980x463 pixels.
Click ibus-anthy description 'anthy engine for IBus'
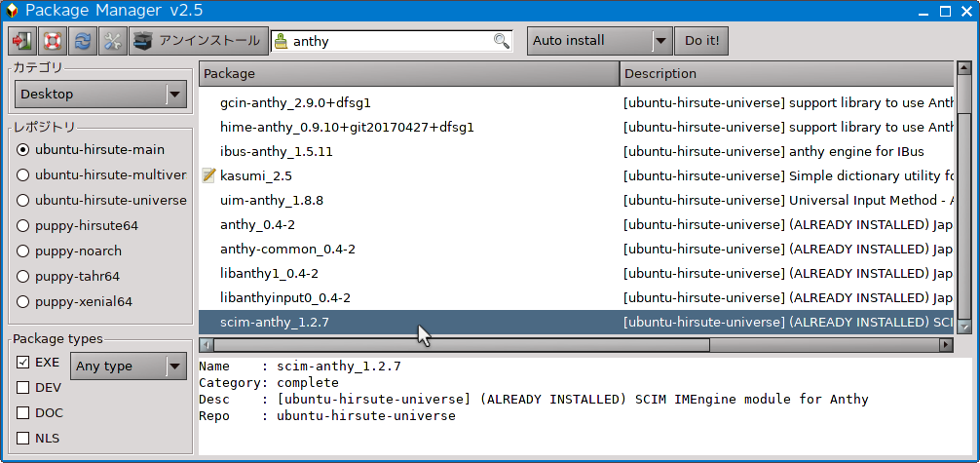[x=856, y=152]
